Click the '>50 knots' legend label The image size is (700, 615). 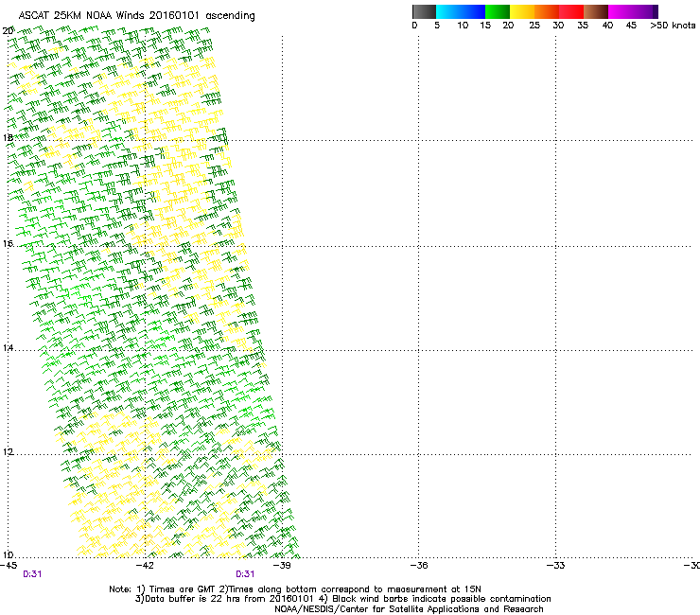[x=673, y=26]
